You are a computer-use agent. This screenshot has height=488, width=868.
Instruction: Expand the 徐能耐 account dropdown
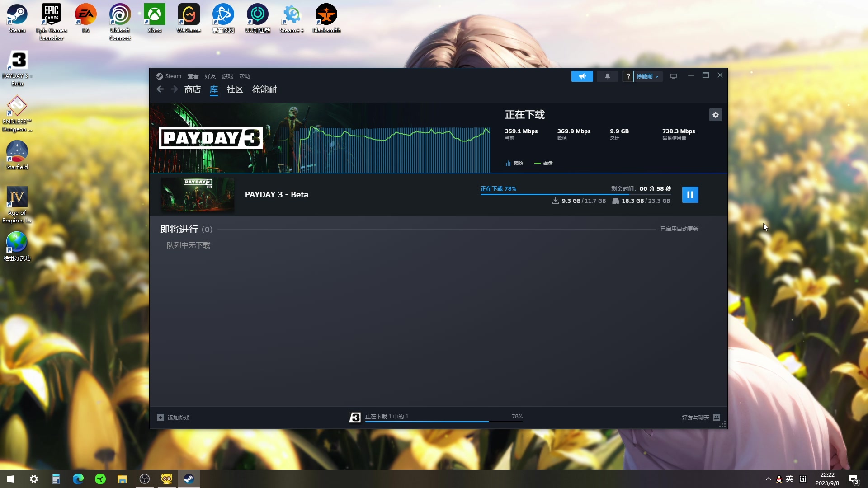[647, 76]
